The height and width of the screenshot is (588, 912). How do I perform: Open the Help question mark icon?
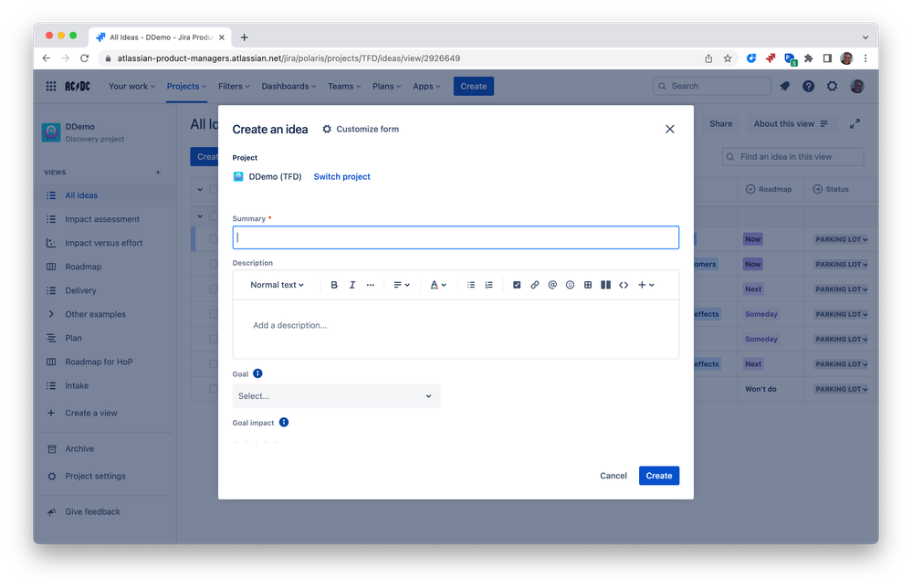click(x=809, y=86)
